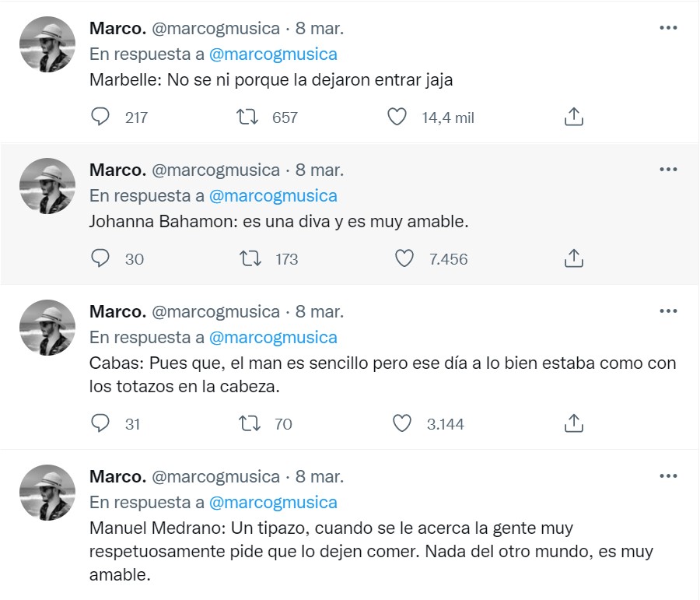Screen dimensions: 700x600
Task: Like the Marbelle tweet
Action: (397, 118)
